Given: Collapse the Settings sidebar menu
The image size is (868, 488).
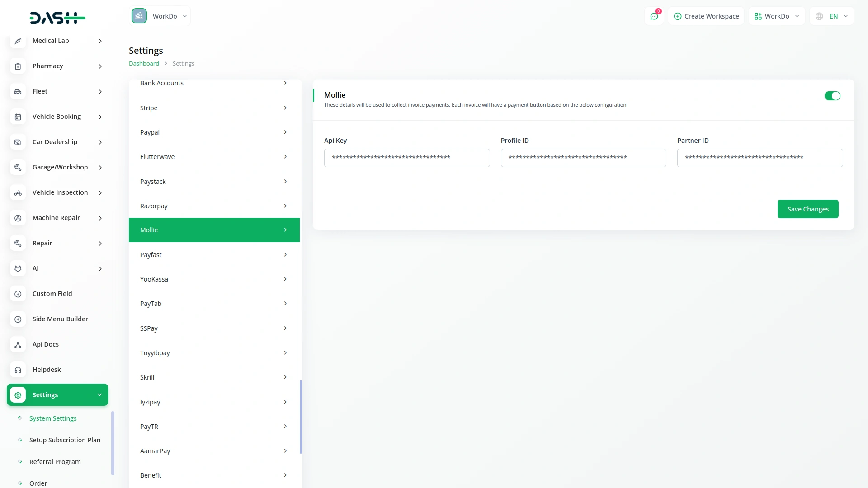Looking at the screenshot, I should click(x=99, y=395).
